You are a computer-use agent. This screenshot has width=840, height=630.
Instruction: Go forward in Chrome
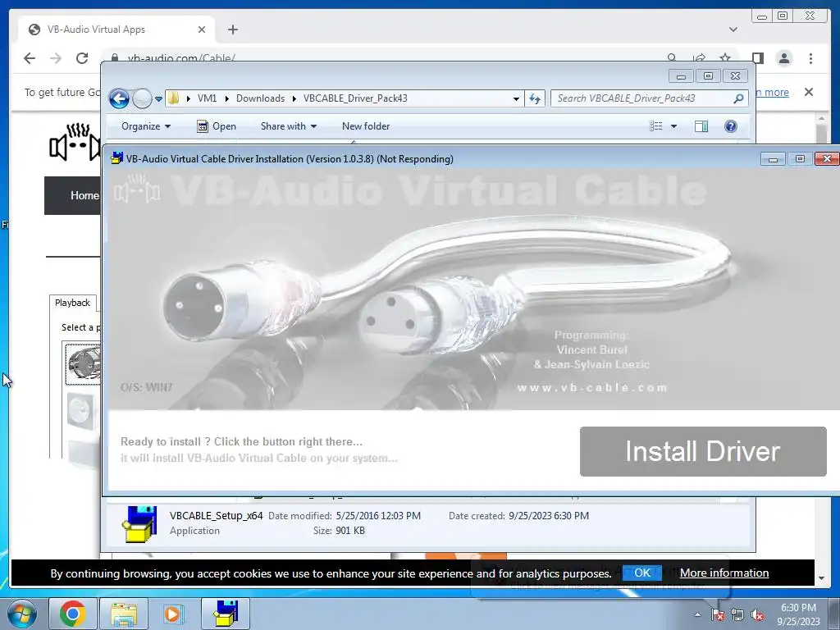(x=56, y=58)
